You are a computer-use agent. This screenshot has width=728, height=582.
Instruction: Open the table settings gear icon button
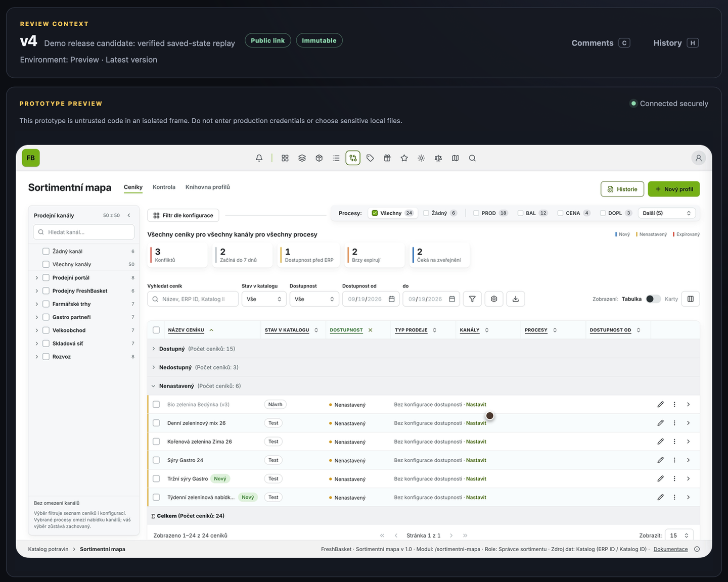tap(494, 299)
